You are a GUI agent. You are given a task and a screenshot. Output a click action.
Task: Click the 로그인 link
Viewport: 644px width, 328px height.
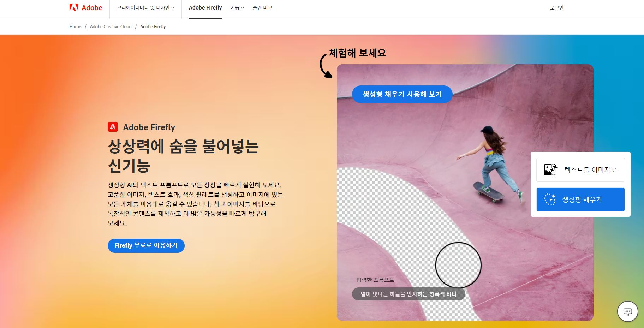coord(557,8)
